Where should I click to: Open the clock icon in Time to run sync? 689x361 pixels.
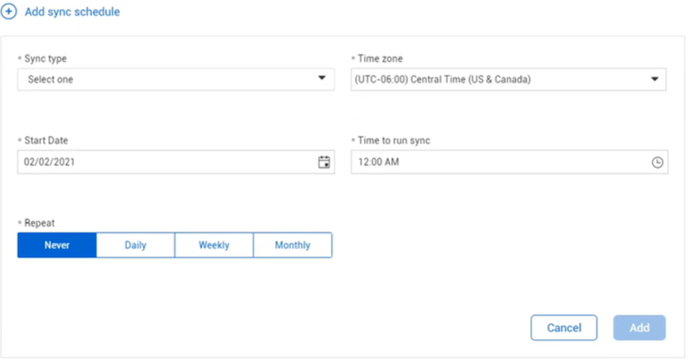coord(657,162)
